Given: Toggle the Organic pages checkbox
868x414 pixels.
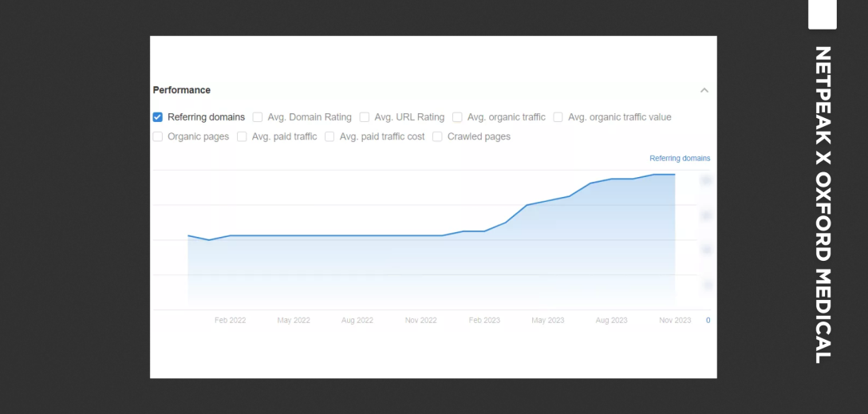Looking at the screenshot, I should (158, 136).
